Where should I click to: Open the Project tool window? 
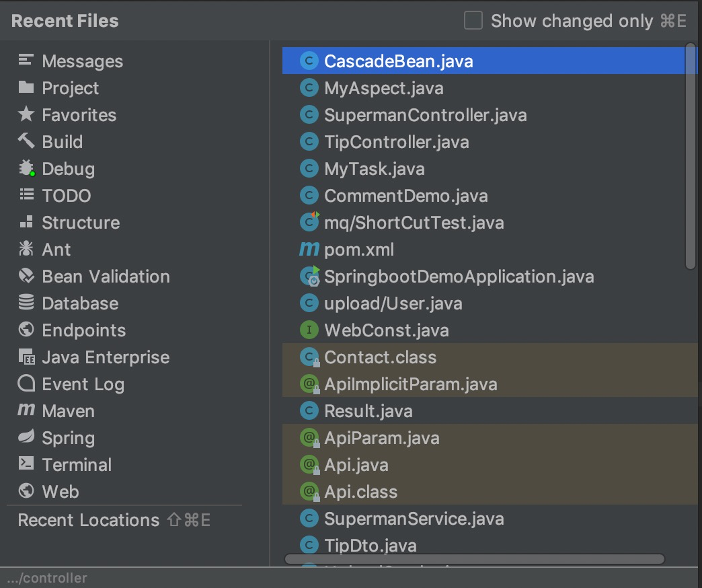pos(70,88)
